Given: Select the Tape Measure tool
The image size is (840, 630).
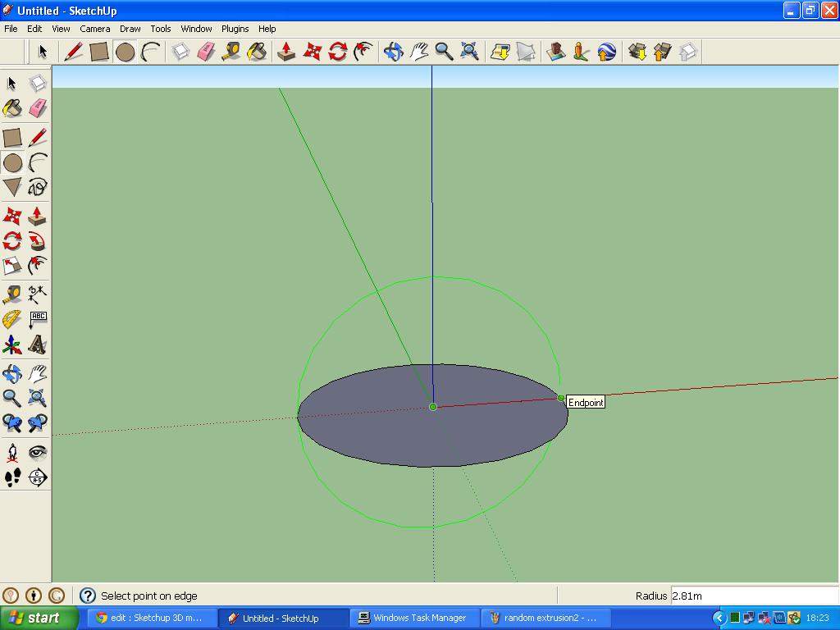Looking at the screenshot, I should tap(232, 51).
